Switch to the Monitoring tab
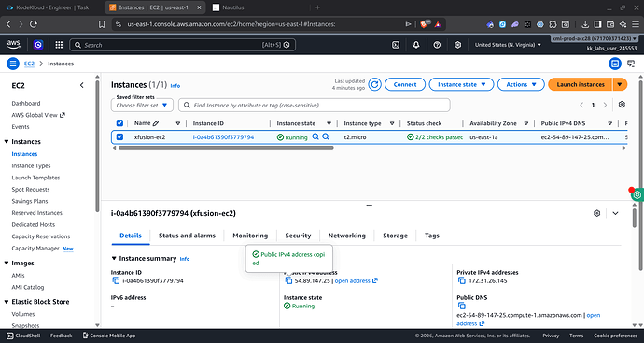The height and width of the screenshot is (343, 644). pyautogui.click(x=250, y=236)
